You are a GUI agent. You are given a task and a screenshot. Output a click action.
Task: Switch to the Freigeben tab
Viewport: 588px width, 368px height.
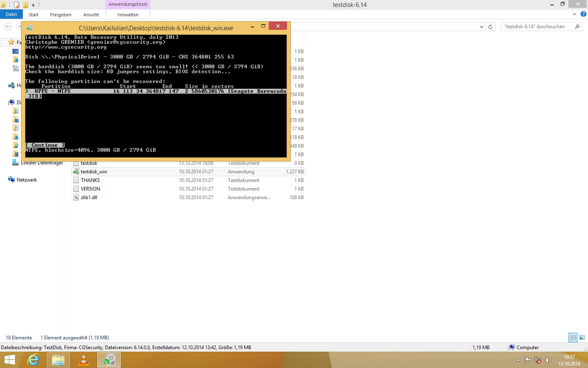click(x=61, y=15)
